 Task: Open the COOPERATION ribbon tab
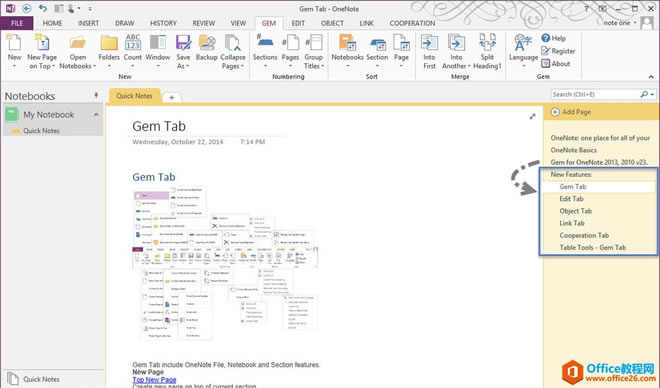coord(412,23)
